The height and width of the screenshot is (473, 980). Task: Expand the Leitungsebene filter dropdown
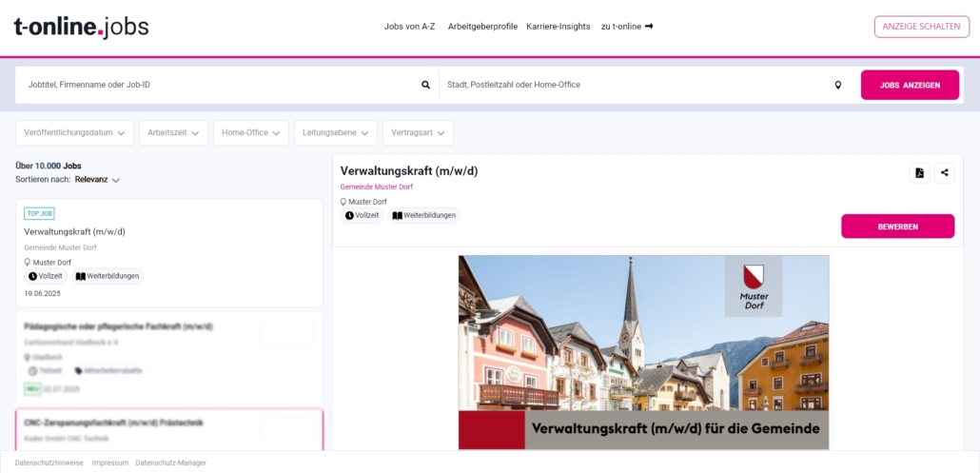click(x=336, y=133)
